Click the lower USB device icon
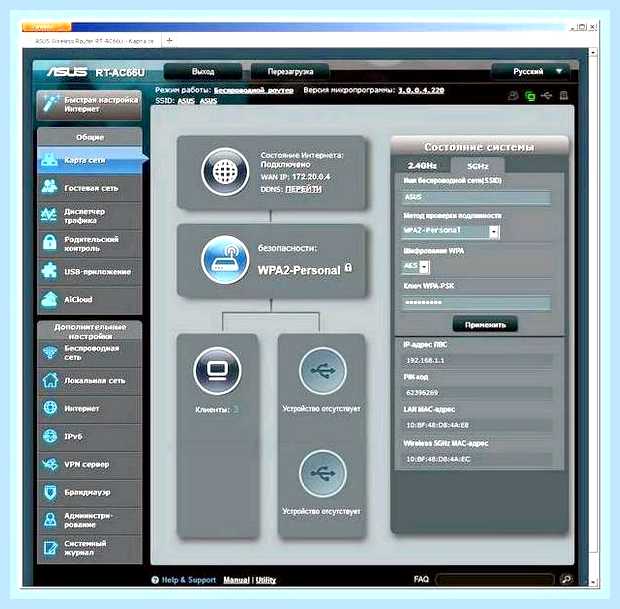The height and width of the screenshot is (609, 620). point(323,473)
